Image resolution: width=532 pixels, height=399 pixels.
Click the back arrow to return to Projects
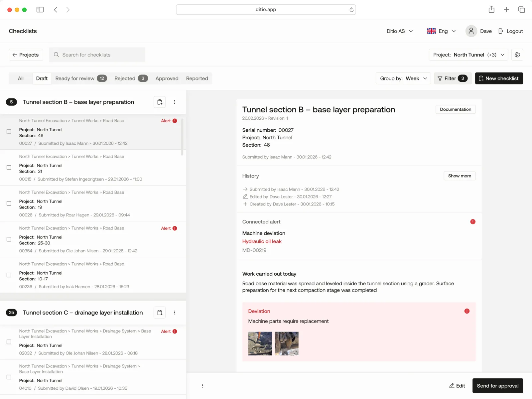(15, 55)
